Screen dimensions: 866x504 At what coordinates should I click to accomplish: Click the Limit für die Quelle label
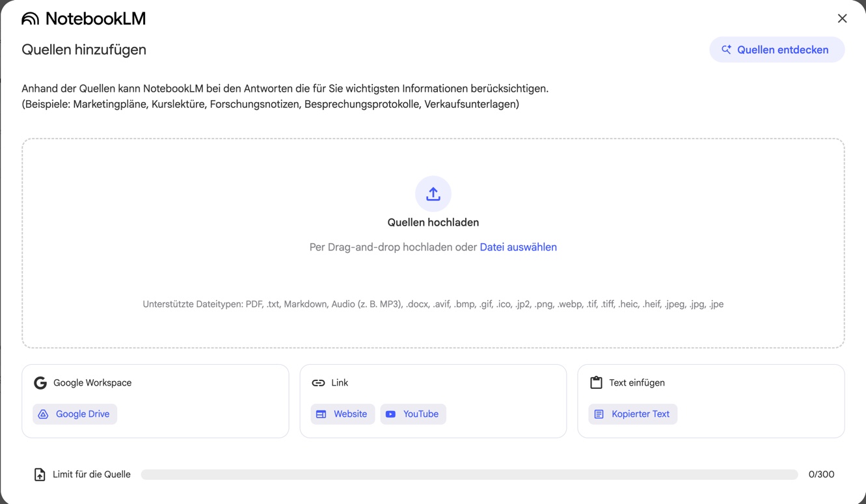tap(92, 475)
